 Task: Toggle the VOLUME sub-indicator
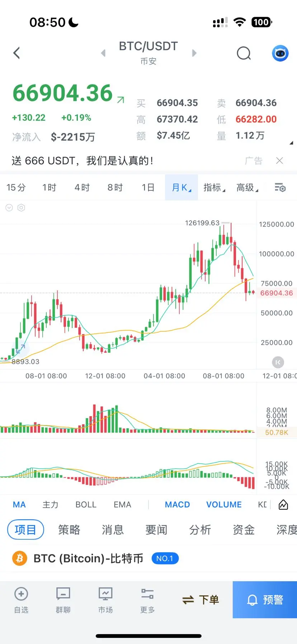(x=224, y=505)
